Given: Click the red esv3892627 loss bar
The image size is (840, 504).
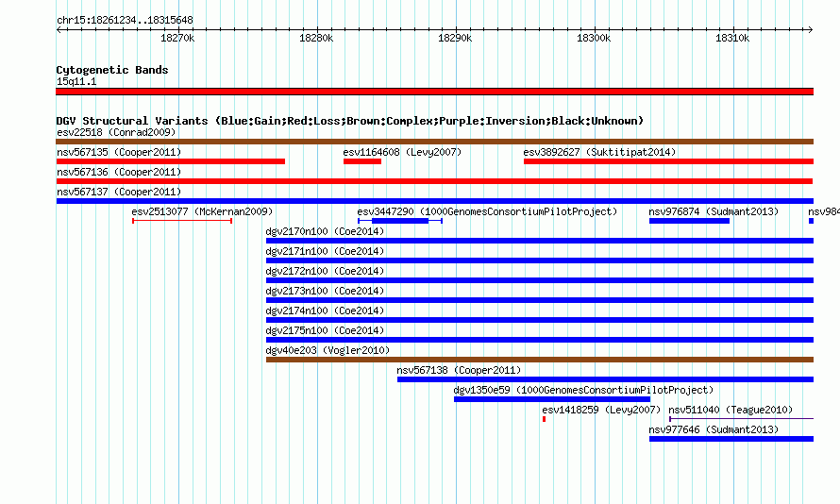Looking at the screenshot, I should point(668,161).
